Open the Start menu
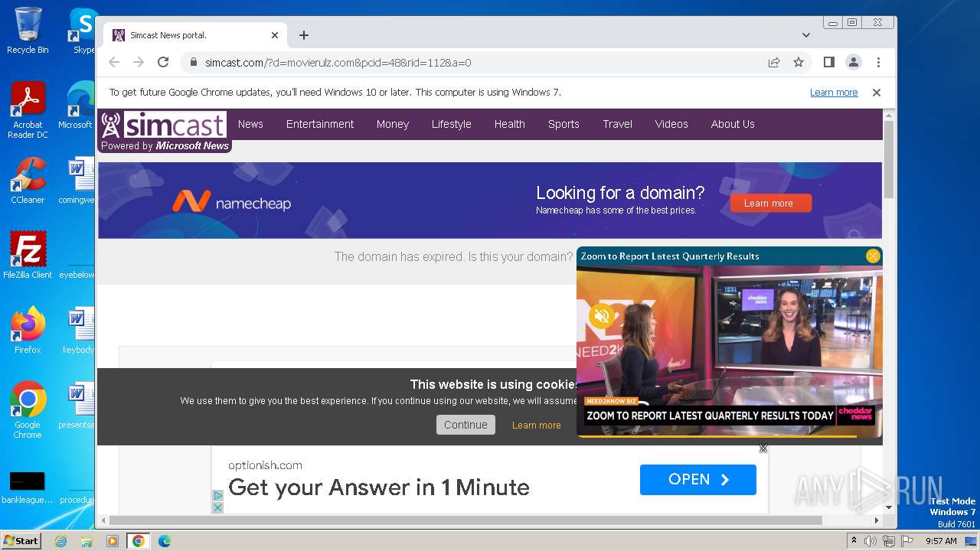This screenshot has width=980, height=551. (21, 541)
